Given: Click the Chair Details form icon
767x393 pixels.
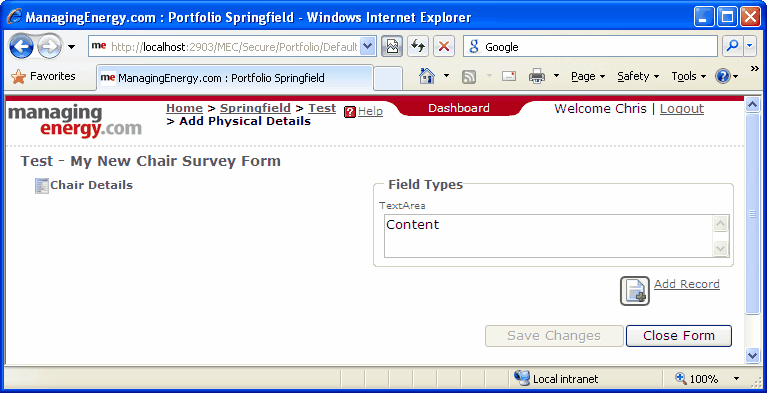Looking at the screenshot, I should pos(42,186).
